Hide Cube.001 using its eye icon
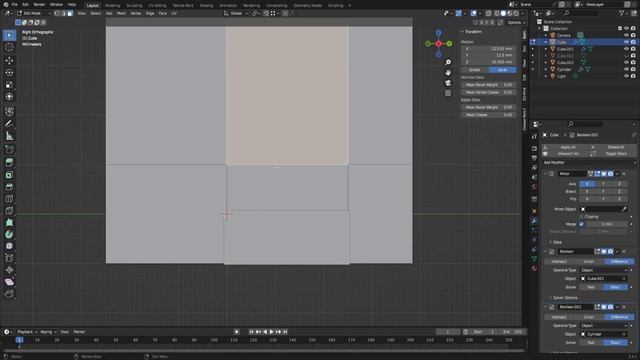This screenshot has height=360, width=640. tap(626, 49)
